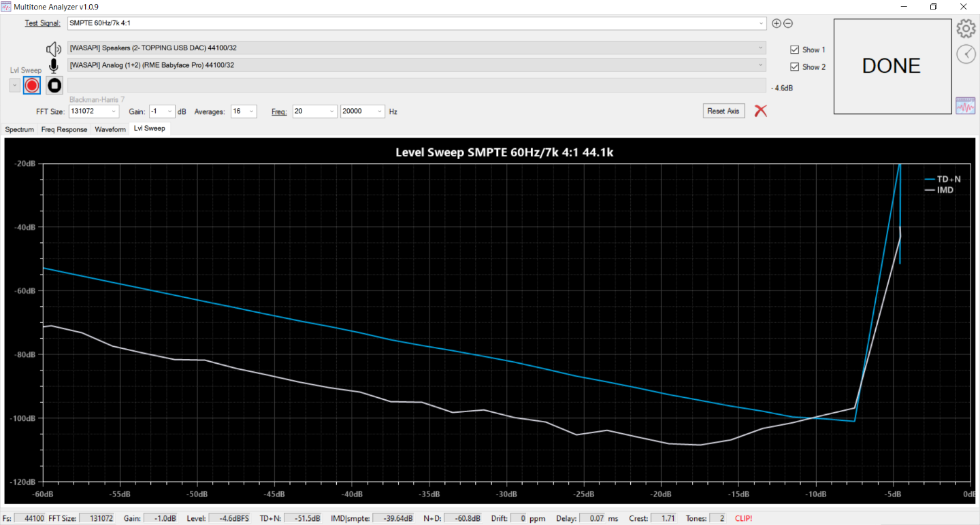The width and height of the screenshot is (980, 525).
Task: Click the Delay value 0.07 field
Action: pyautogui.click(x=591, y=518)
